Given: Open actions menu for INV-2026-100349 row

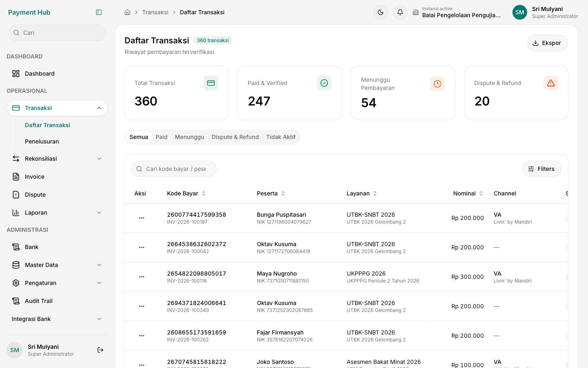Looking at the screenshot, I should 142,306.
